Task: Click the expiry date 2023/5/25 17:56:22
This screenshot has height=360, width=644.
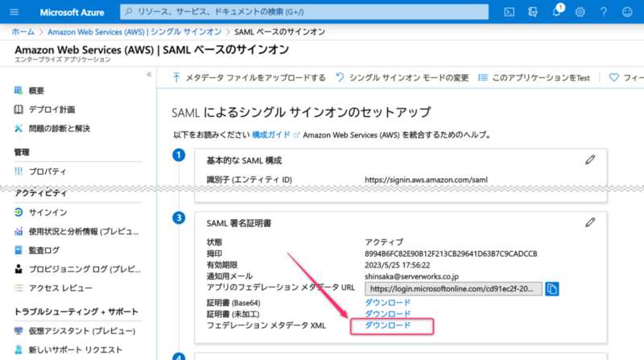Action: [x=397, y=265]
